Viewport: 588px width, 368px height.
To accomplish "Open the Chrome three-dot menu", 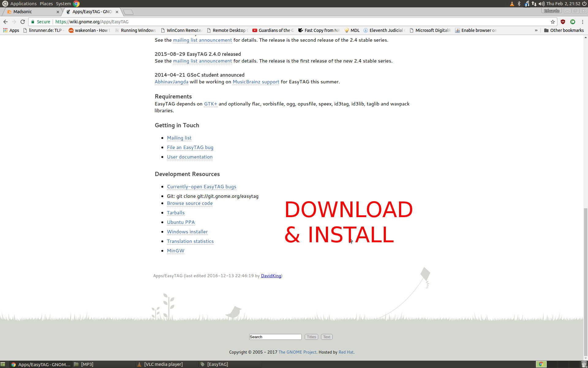I will click(x=582, y=22).
